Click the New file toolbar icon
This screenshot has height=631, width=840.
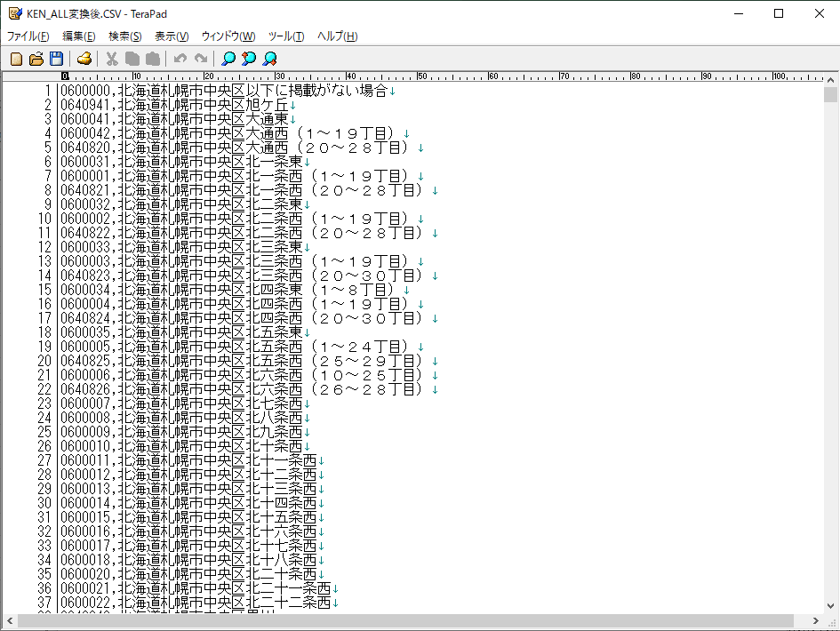[16, 59]
